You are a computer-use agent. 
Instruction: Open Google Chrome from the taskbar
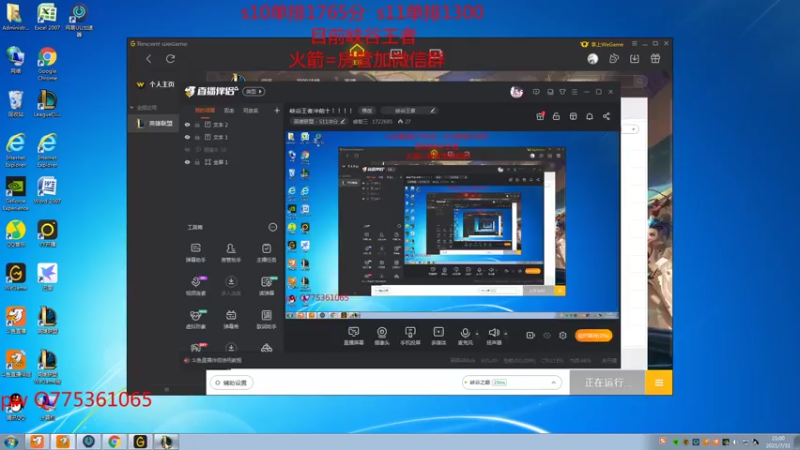(x=114, y=441)
